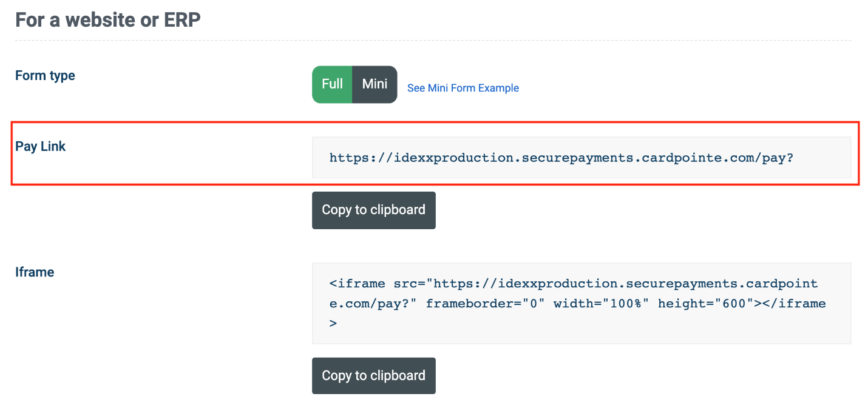Click the "Pay Link" label
This screenshot has width=868, height=405.
tap(41, 147)
